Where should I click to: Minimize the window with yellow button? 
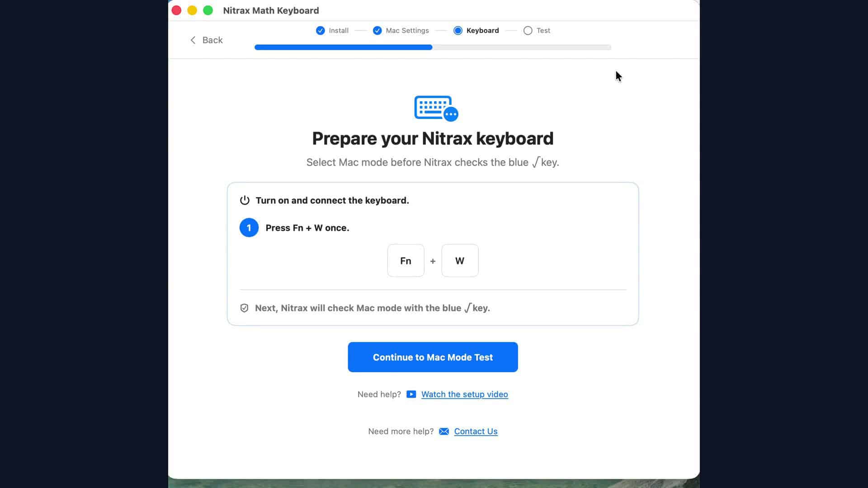(192, 10)
